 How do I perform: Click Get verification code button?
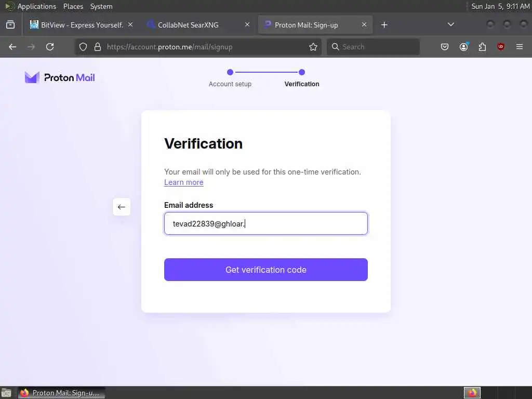[x=266, y=270]
